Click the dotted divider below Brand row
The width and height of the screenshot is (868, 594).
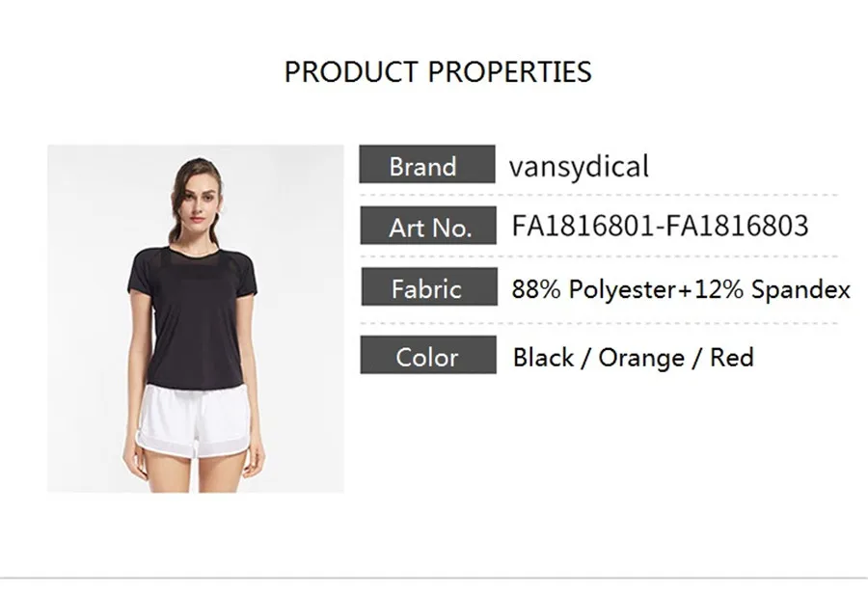pyautogui.click(x=598, y=195)
